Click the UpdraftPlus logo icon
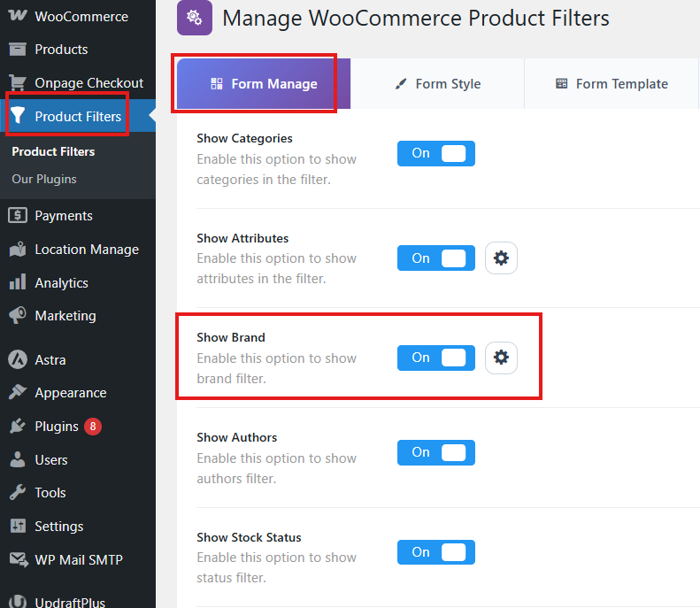Image resolution: width=700 pixels, height=608 pixels. (18, 601)
